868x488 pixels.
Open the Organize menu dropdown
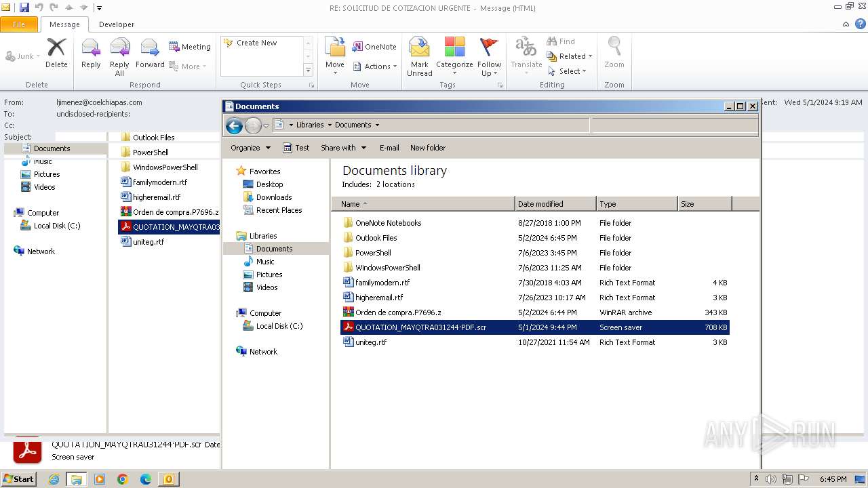pyautogui.click(x=250, y=148)
